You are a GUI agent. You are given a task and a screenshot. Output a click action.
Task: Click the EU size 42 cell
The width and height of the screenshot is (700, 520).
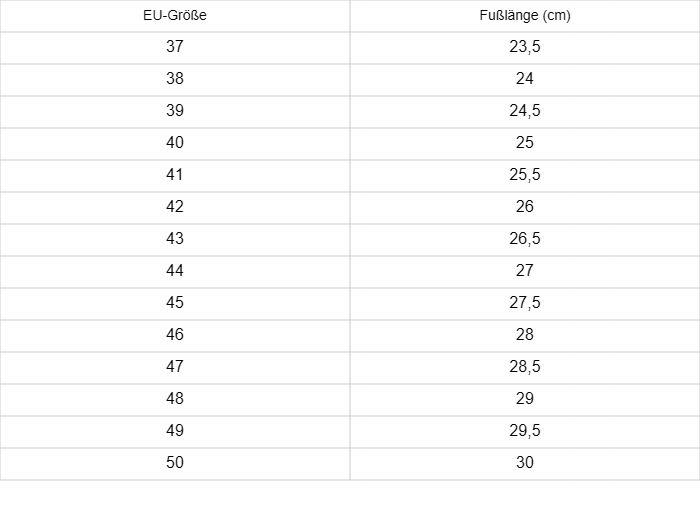(x=175, y=206)
